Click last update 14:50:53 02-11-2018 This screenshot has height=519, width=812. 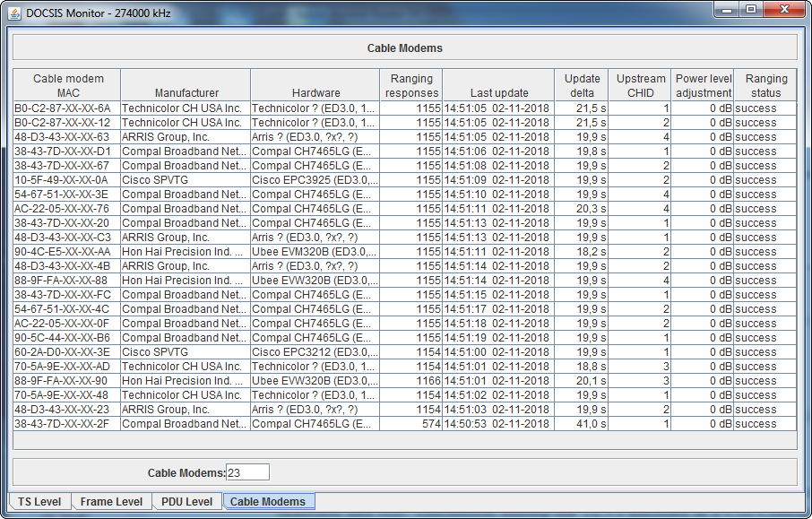point(498,424)
